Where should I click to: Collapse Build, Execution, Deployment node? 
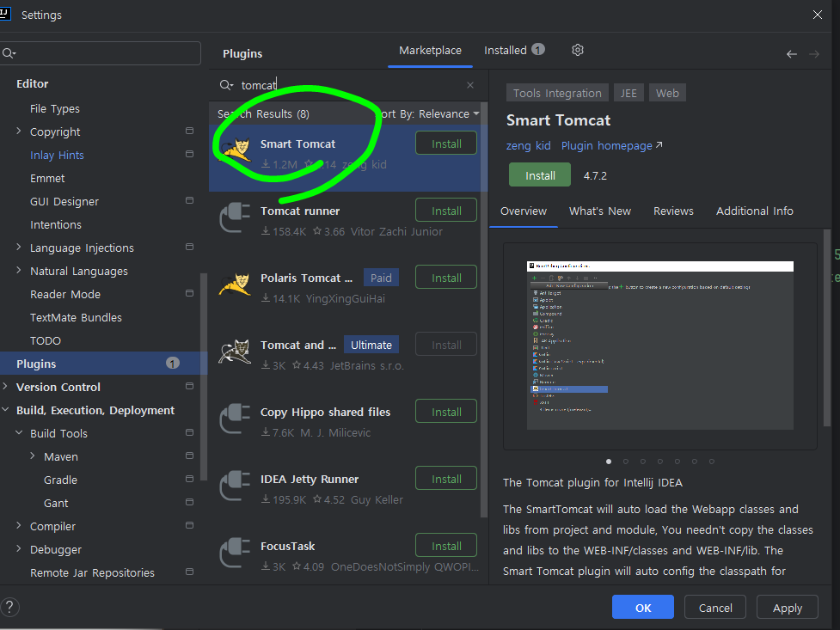(x=5, y=409)
